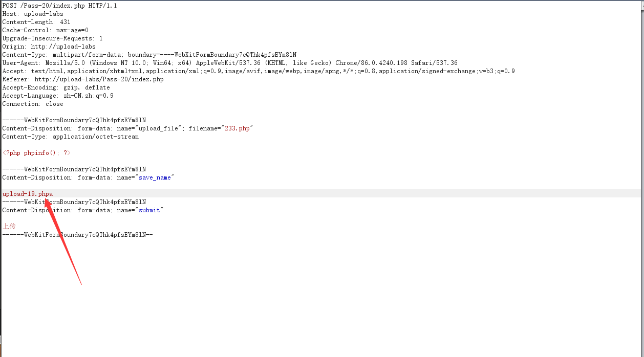The width and height of the screenshot is (644, 357).
Task: Click the Referer header line
Action: [83, 79]
